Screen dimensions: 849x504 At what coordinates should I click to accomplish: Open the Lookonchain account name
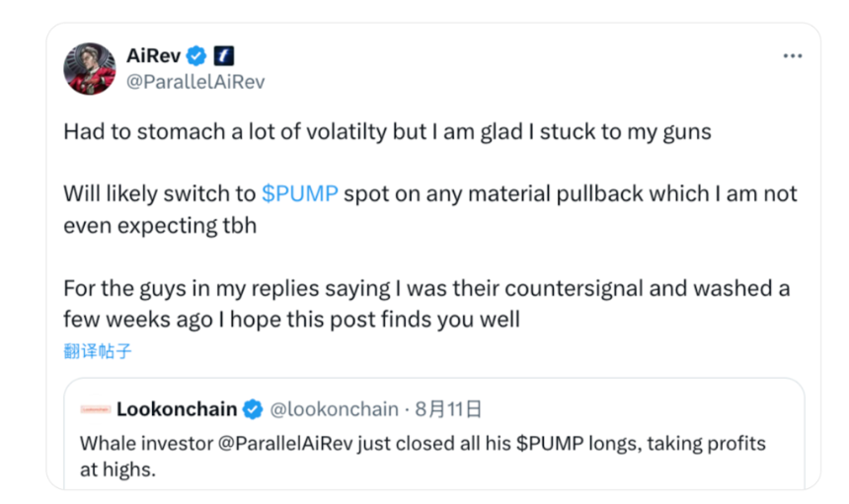(x=176, y=408)
